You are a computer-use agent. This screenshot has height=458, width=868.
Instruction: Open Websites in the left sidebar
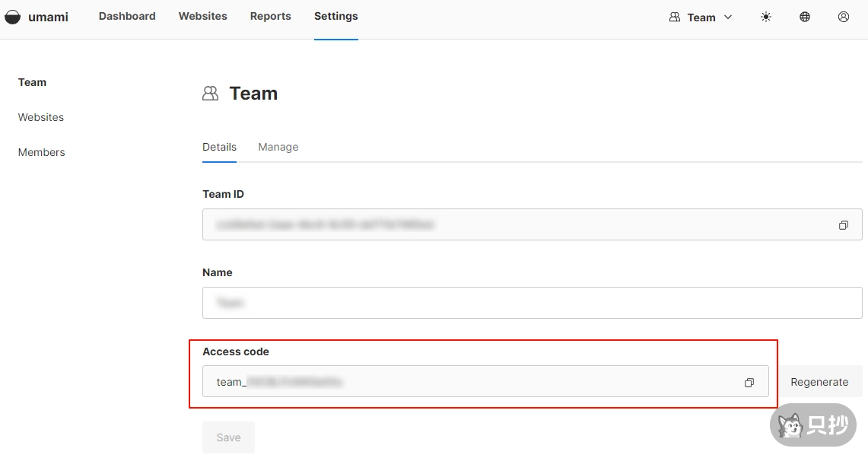point(41,117)
